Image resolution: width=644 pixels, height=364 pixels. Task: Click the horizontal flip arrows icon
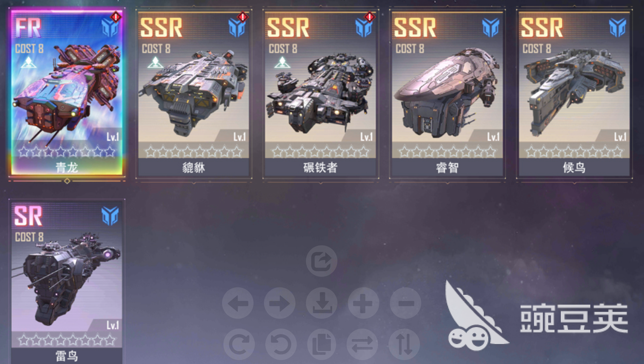[362, 344]
